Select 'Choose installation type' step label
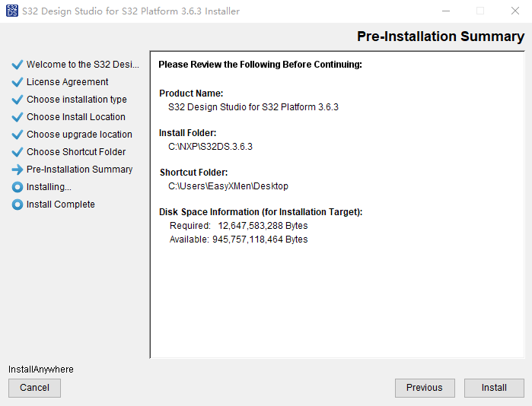 pos(77,100)
